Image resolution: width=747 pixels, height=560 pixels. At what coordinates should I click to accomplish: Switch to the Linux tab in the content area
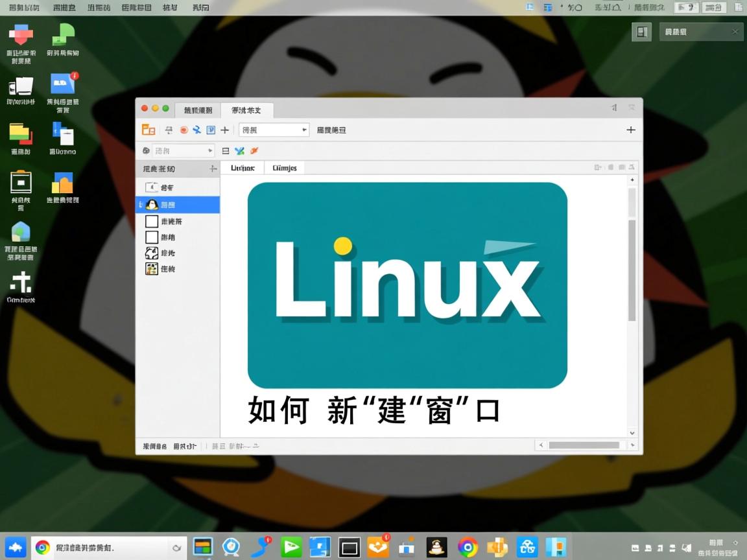coord(243,167)
